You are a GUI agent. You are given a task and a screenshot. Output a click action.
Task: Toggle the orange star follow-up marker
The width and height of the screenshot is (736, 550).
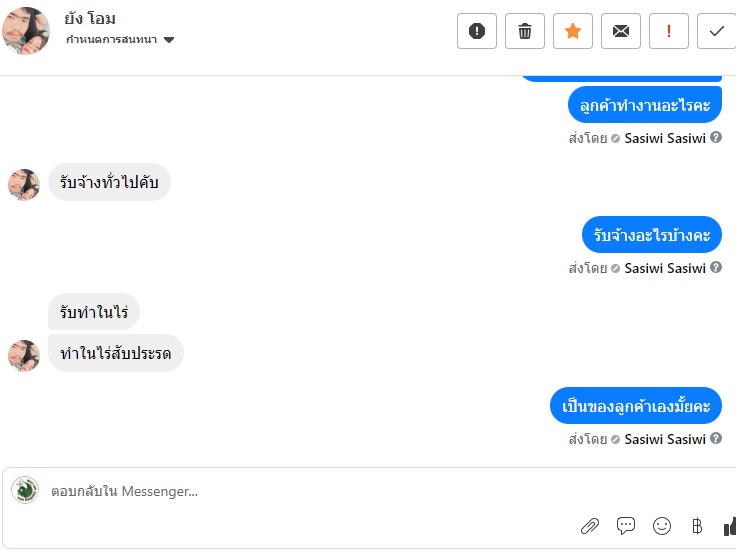point(573,31)
